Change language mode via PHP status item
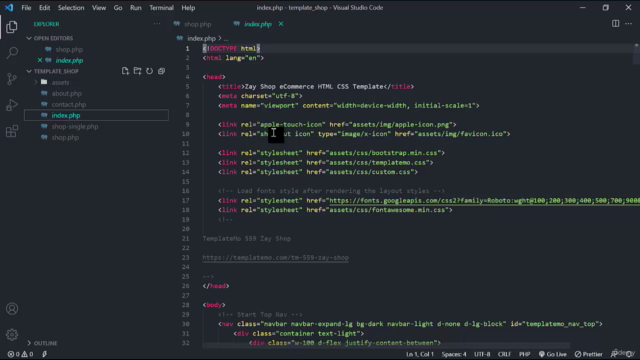 tap(524, 354)
